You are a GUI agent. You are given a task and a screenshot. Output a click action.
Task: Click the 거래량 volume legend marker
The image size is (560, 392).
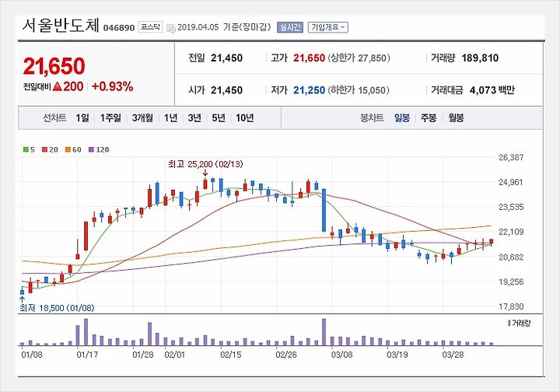click(509, 323)
